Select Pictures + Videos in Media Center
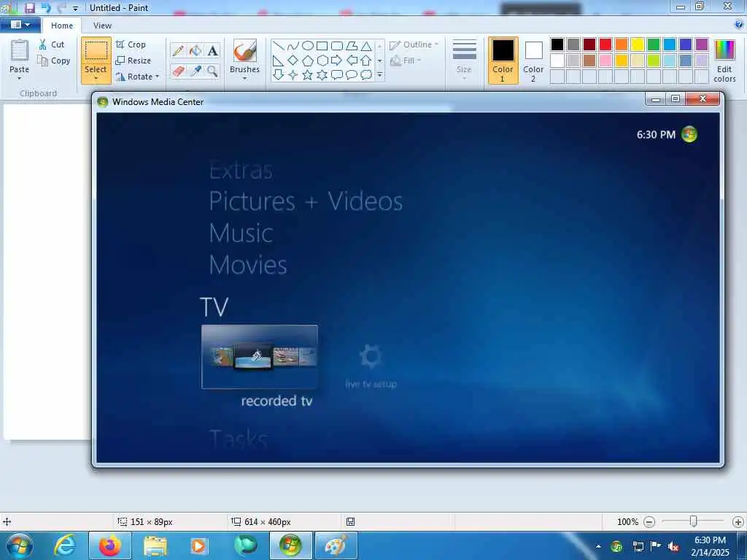Viewport: 747px width, 560px height. [306, 201]
